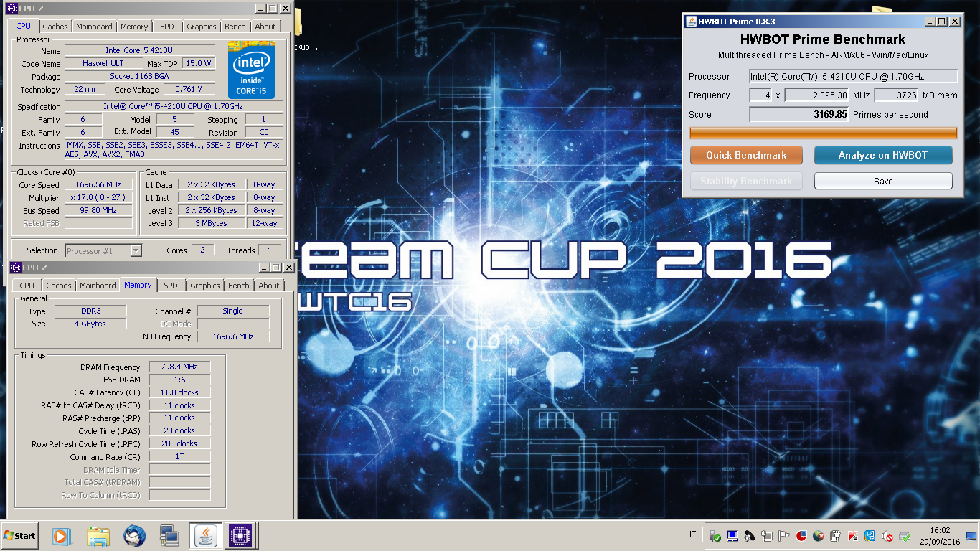Click the Safely Remove Hardware tray icon
The height and width of the screenshot is (551, 980).
pos(715,536)
